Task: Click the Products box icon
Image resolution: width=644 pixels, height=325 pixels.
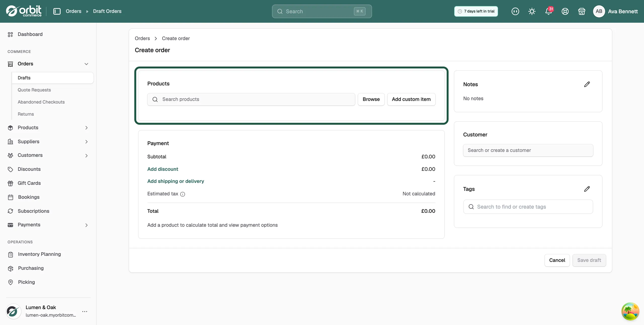Action: pos(10,128)
